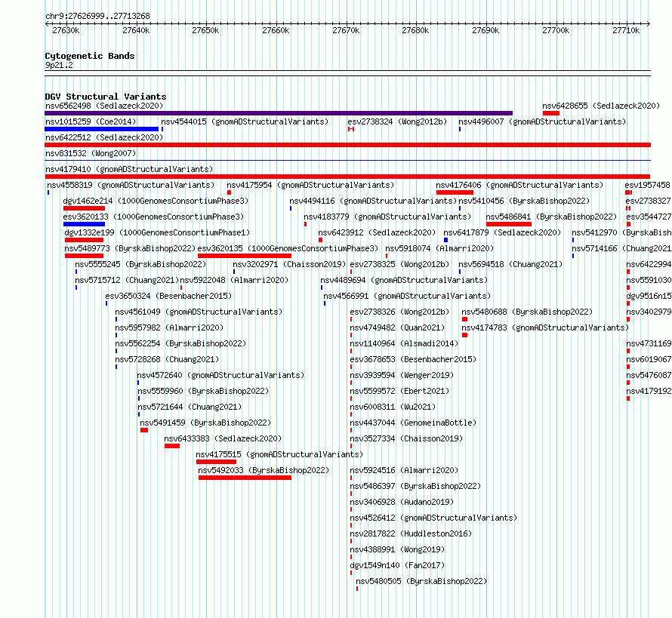Select nsv4494116 gnomAD variant label

[373, 201]
